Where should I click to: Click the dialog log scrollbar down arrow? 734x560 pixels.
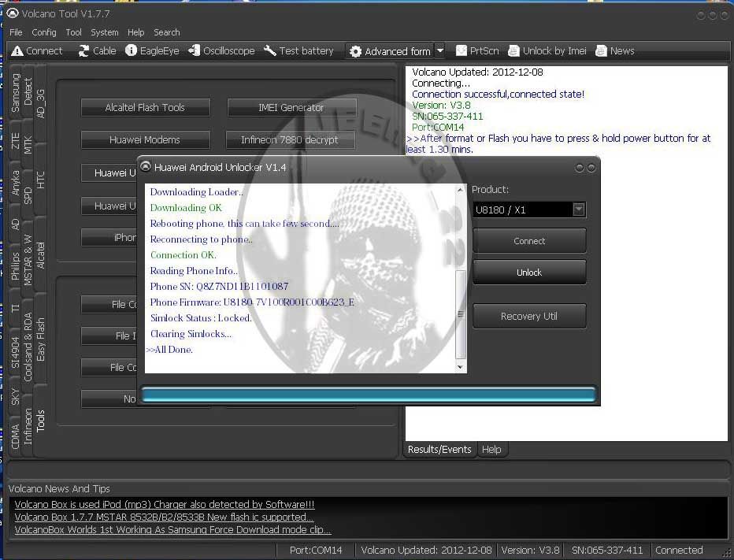(x=461, y=366)
